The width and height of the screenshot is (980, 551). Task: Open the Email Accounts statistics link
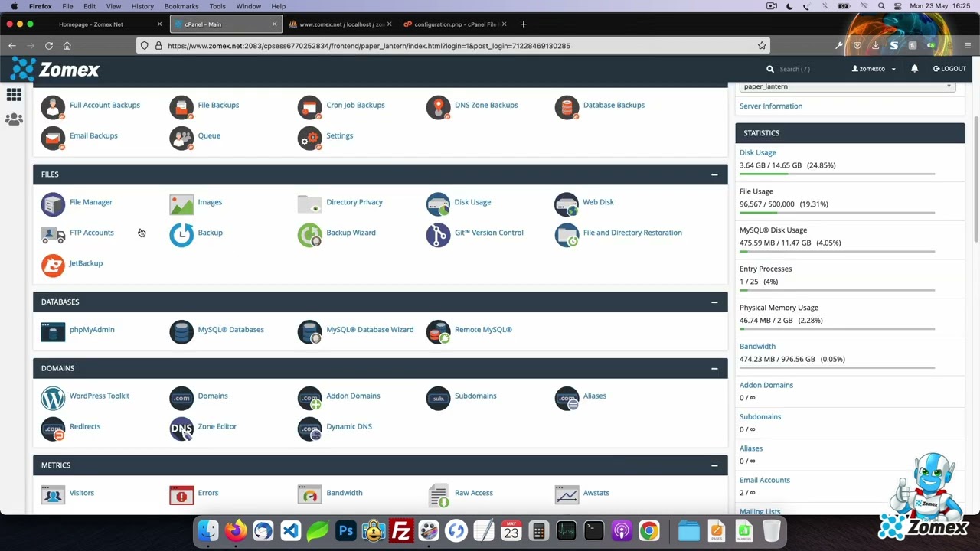tap(765, 480)
